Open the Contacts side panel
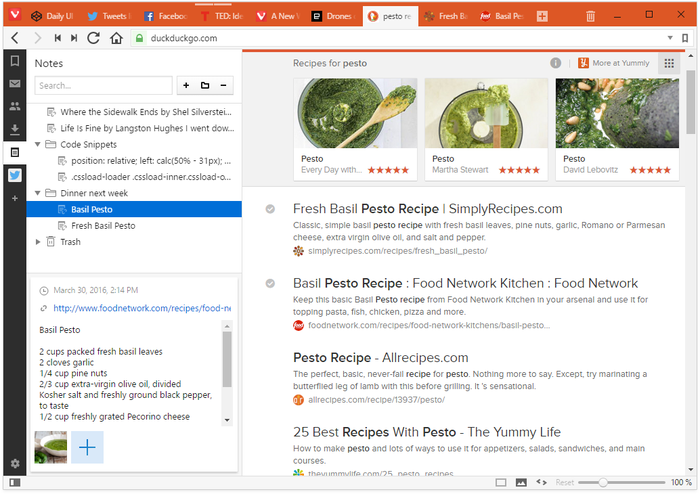Image resolution: width=700 pixels, height=494 pixels. coord(15,106)
